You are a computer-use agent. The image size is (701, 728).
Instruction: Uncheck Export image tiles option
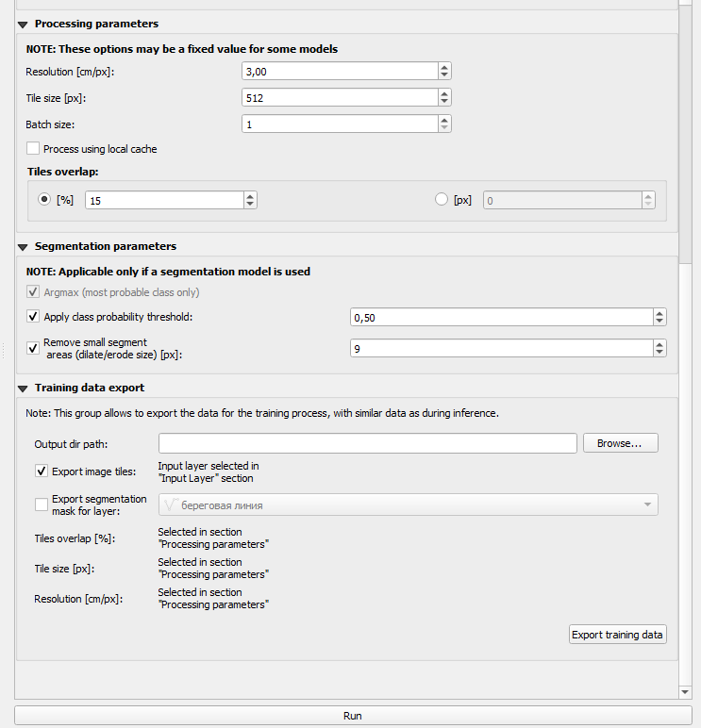point(42,472)
